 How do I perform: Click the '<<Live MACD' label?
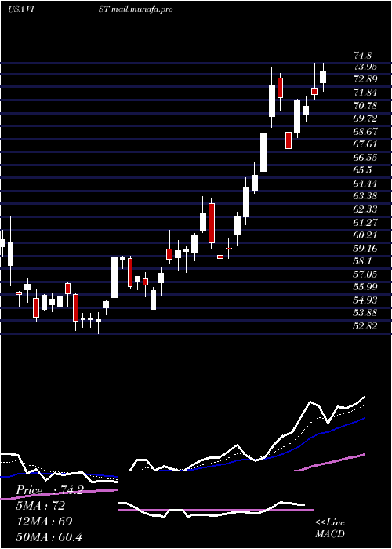330,529
